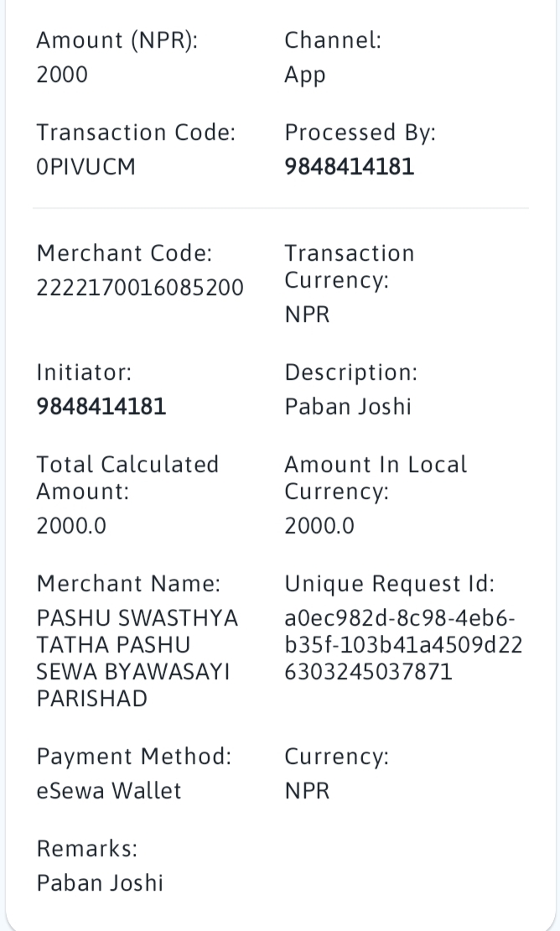The image size is (560, 931).
Task: Tap the Amount (NPR) value 2000
Action: click(x=62, y=75)
